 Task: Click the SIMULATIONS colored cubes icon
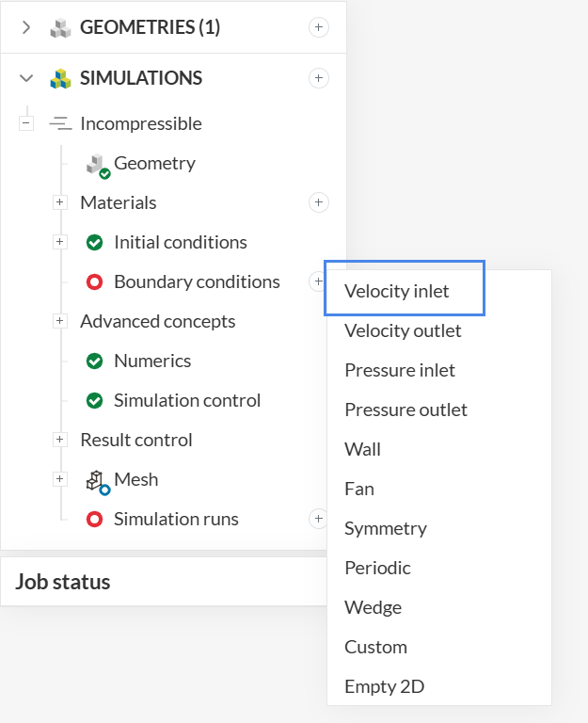pos(60,78)
